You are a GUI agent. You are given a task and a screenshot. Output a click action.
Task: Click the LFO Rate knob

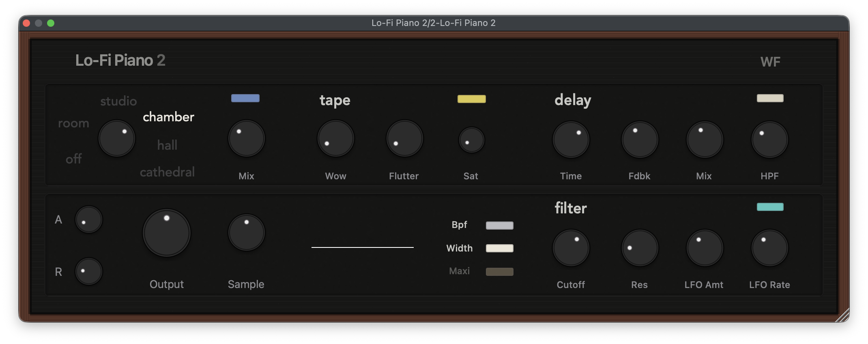pyautogui.click(x=770, y=248)
